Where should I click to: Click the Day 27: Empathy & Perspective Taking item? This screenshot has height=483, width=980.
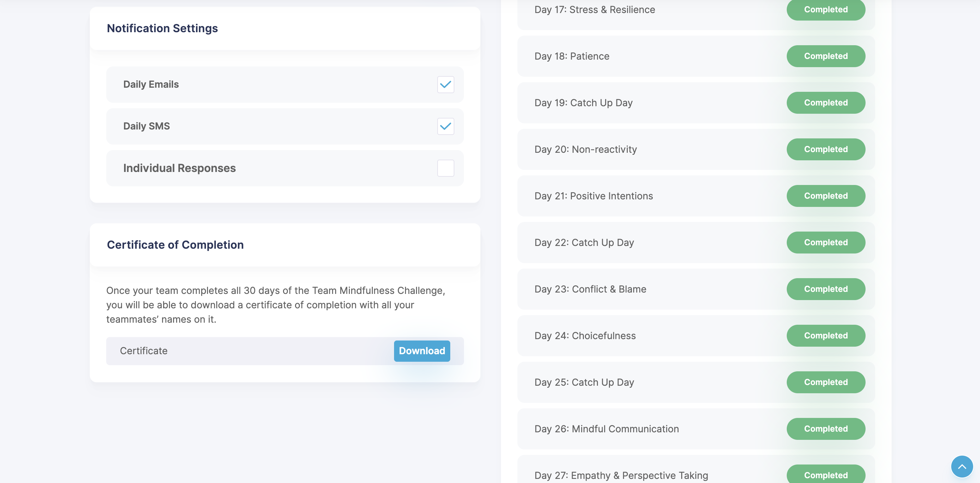point(621,475)
